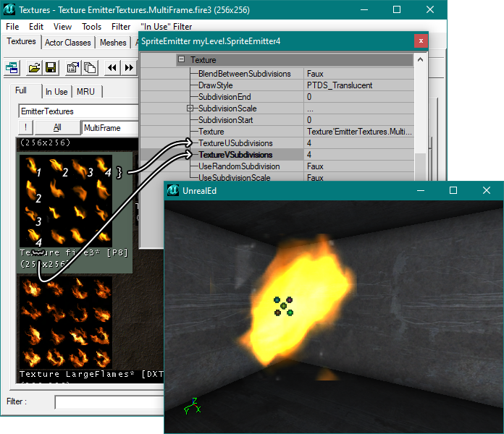Click the dock/undock browser toolbar icon

pos(12,68)
